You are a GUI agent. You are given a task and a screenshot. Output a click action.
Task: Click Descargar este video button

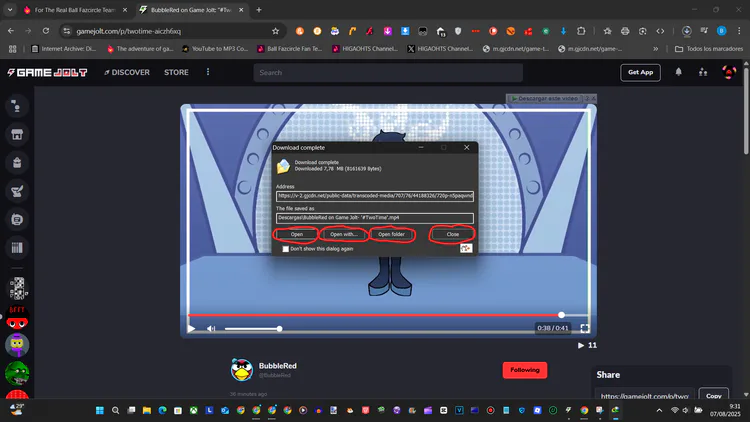pos(544,99)
